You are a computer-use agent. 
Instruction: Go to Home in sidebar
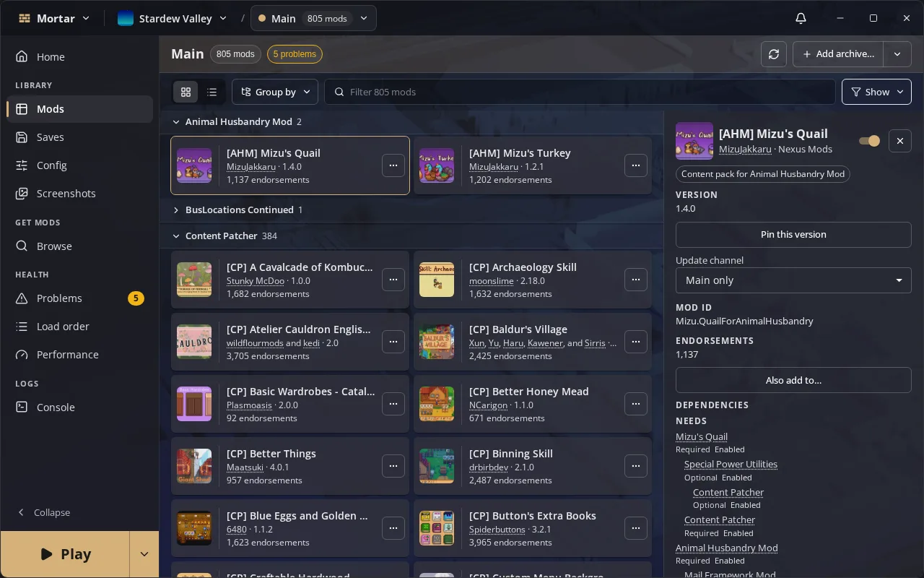click(x=79, y=57)
